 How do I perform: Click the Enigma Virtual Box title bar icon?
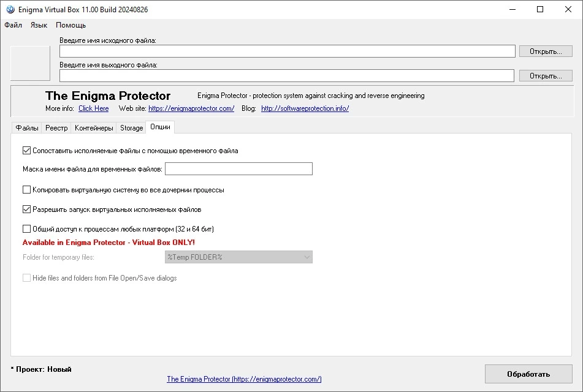pyautogui.click(x=10, y=9)
